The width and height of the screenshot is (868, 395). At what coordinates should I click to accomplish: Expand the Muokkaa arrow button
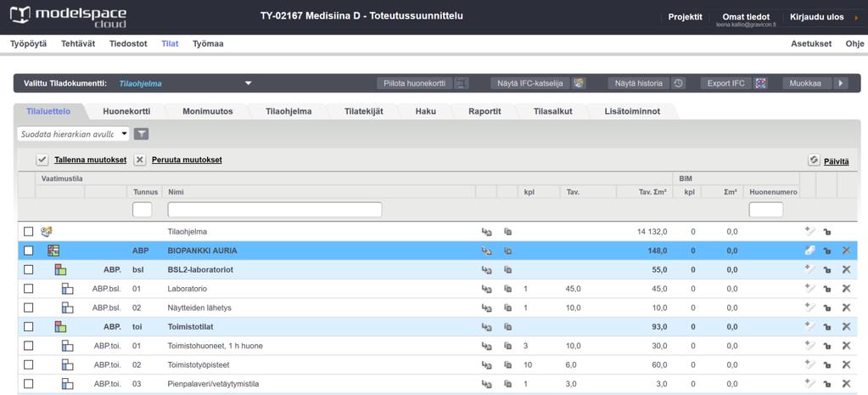pyautogui.click(x=841, y=83)
